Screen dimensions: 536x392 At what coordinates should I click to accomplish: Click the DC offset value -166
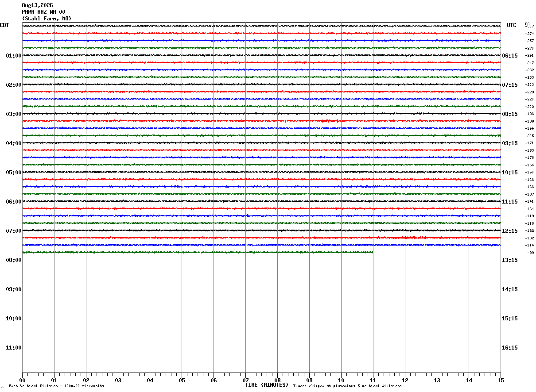point(530,129)
